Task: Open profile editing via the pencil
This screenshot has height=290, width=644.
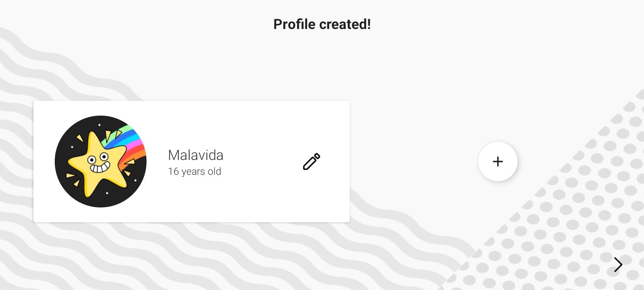Action: [x=312, y=162]
